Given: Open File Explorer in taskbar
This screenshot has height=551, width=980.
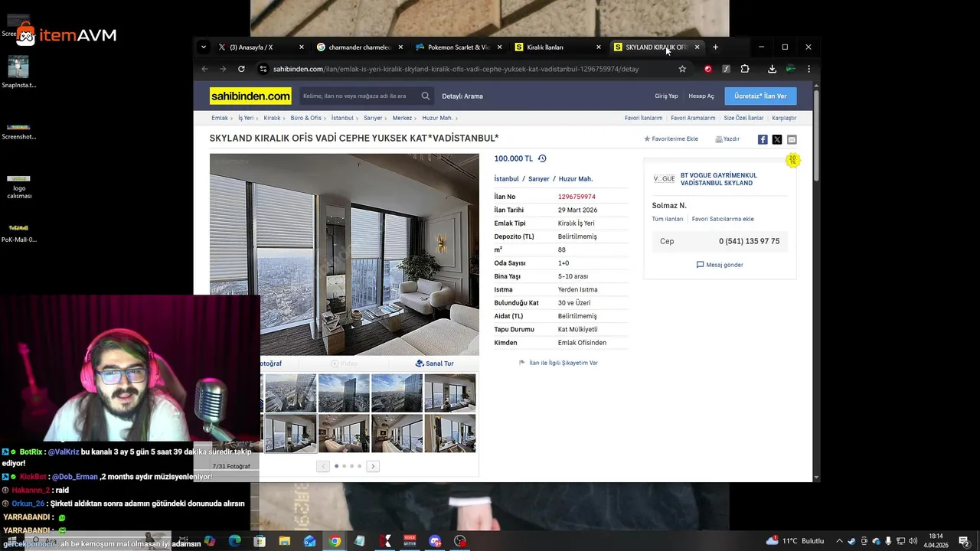Looking at the screenshot, I should click(x=285, y=541).
